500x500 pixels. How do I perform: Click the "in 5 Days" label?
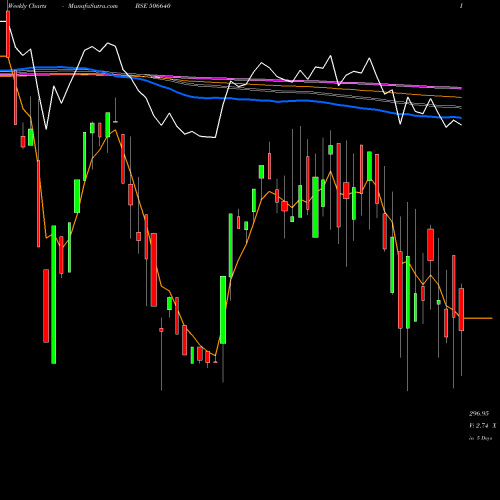(x=480, y=438)
